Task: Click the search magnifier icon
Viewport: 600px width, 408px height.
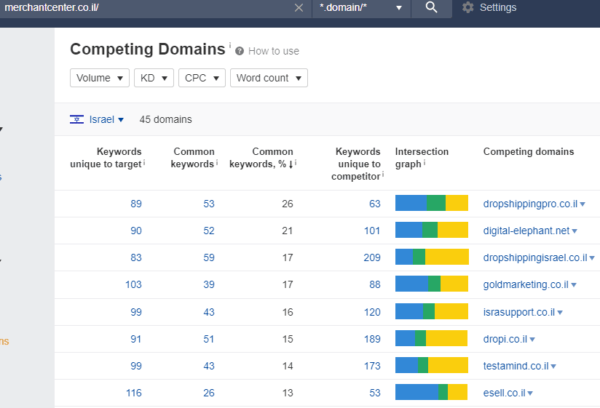Action: (431, 7)
